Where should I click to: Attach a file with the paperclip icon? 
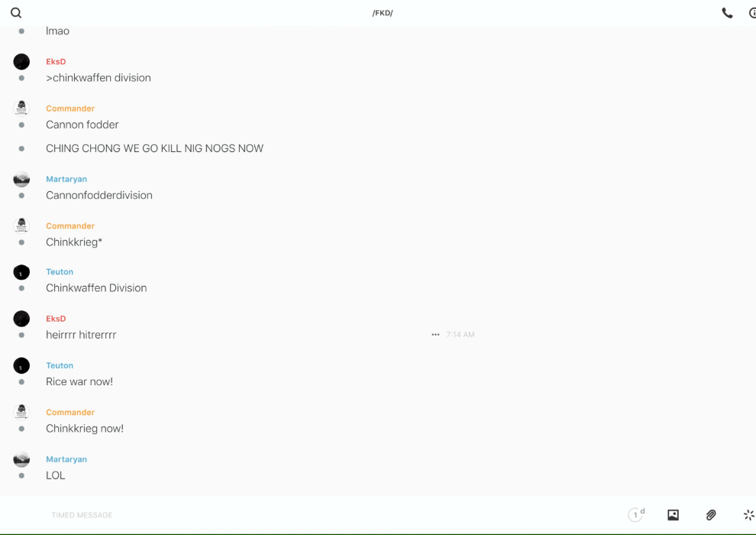(x=711, y=515)
